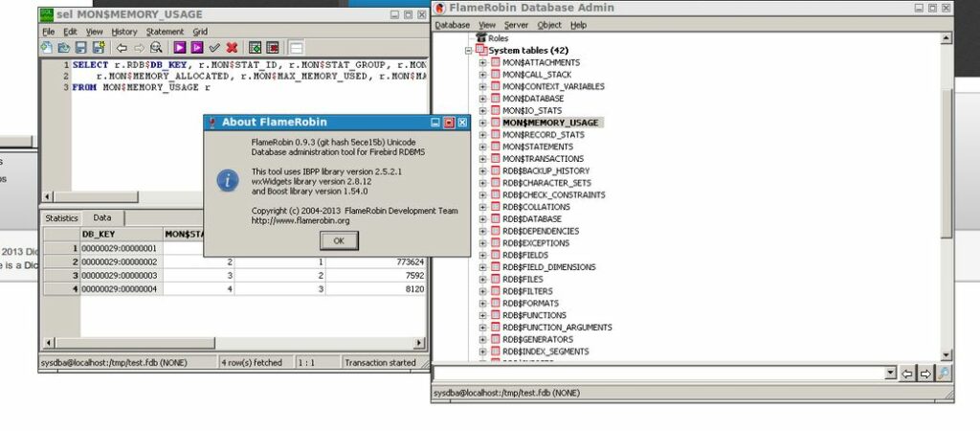Go back in statement history
The width and height of the screenshot is (980, 431).
122,48
